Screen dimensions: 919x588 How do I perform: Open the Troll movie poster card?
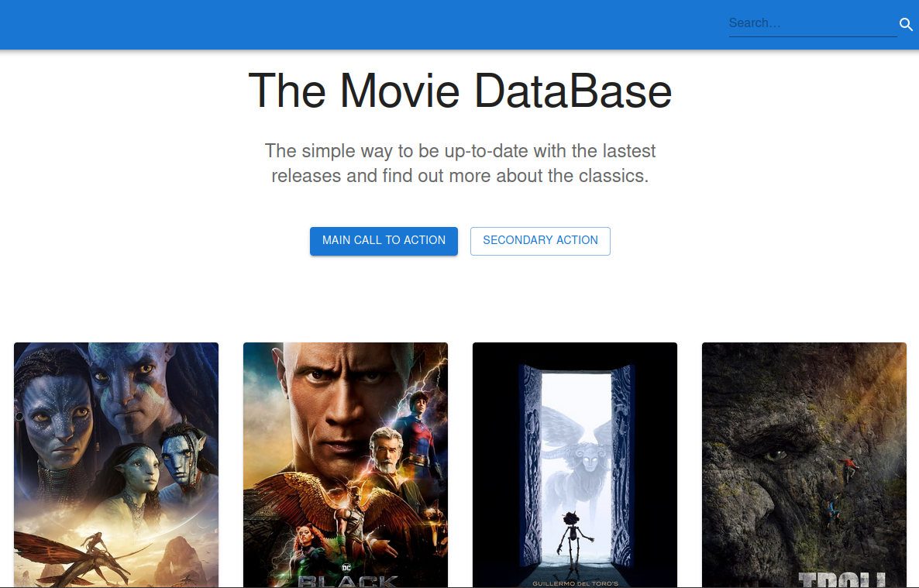click(x=804, y=465)
